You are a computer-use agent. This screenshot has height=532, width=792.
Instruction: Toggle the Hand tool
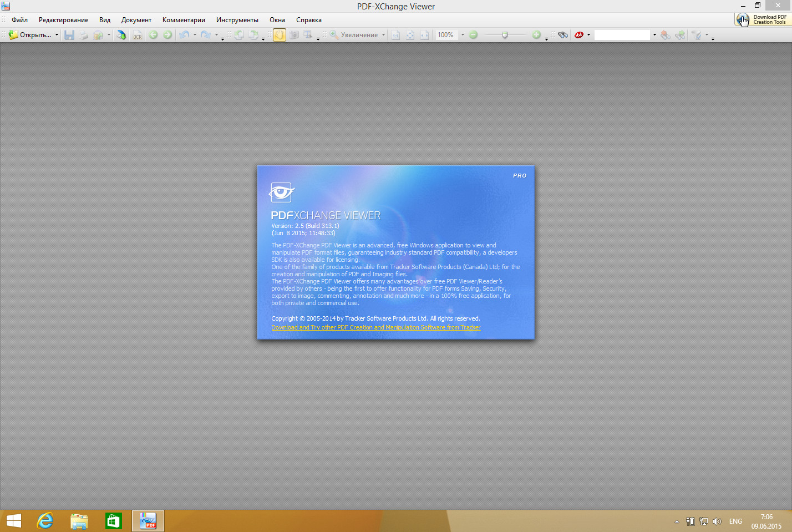click(x=280, y=35)
